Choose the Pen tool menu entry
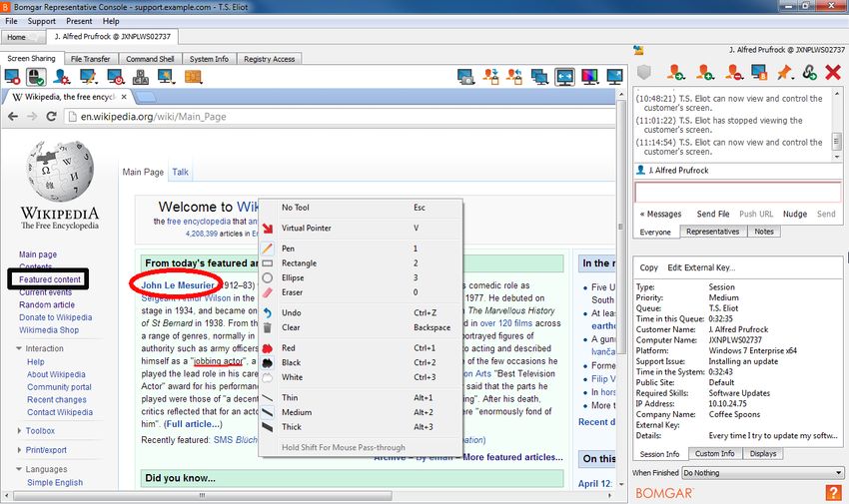This screenshot has width=849, height=504. point(362,249)
